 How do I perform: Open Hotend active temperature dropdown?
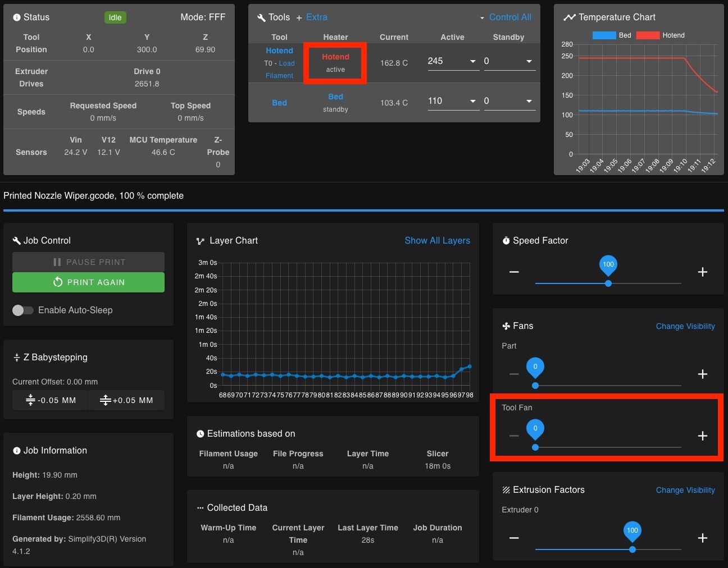click(473, 61)
